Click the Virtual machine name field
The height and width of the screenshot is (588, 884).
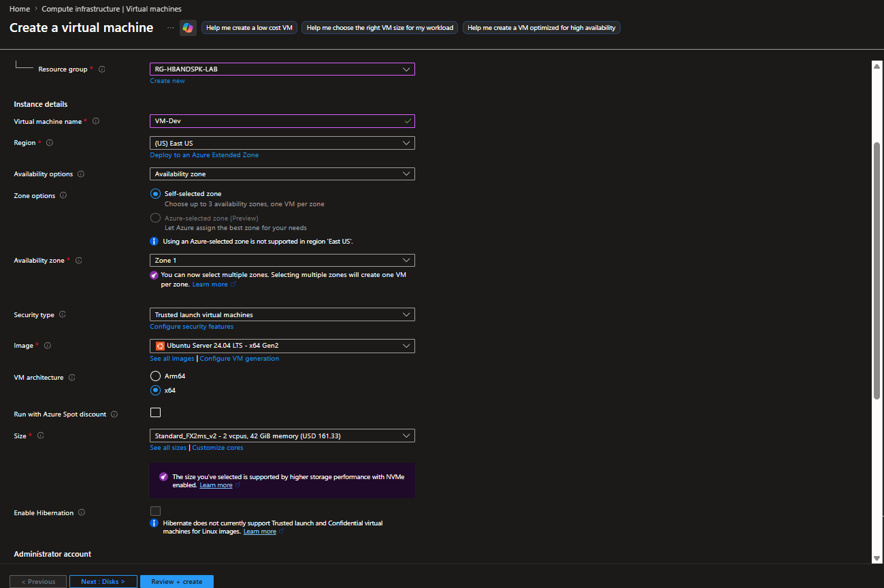282,121
